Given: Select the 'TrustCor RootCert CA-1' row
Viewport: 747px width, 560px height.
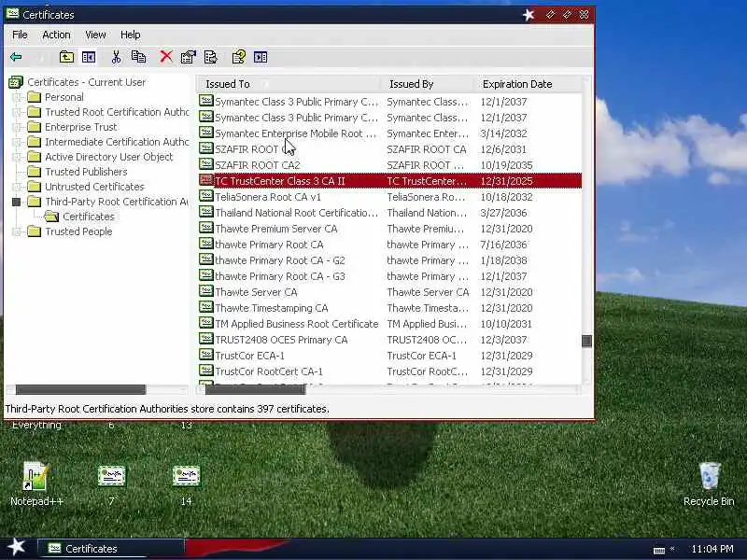Looking at the screenshot, I should 389,371.
